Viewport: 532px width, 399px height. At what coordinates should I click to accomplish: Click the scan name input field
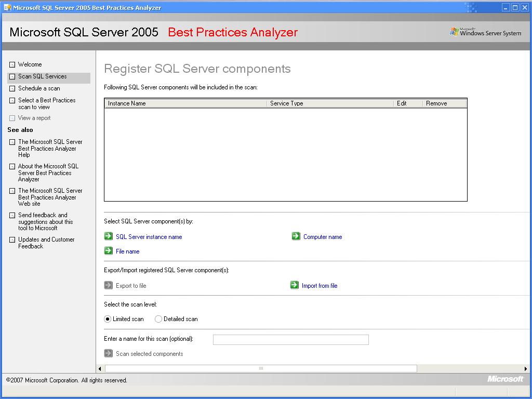(291, 340)
